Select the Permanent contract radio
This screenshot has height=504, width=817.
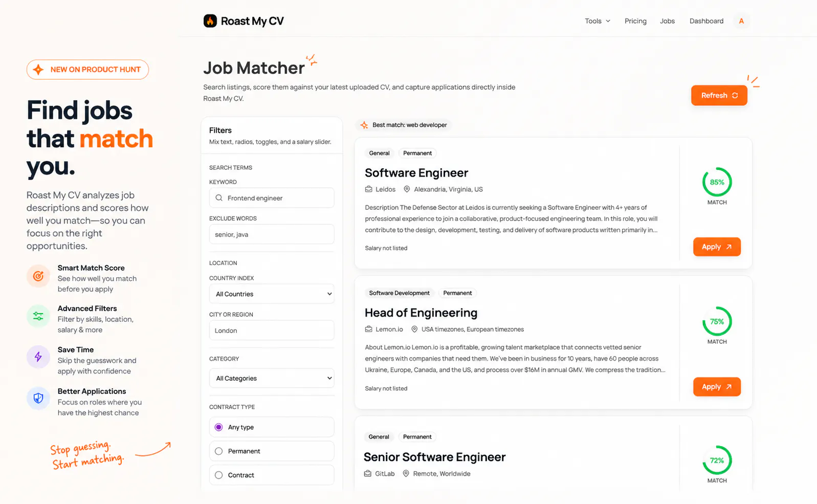coord(219,451)
